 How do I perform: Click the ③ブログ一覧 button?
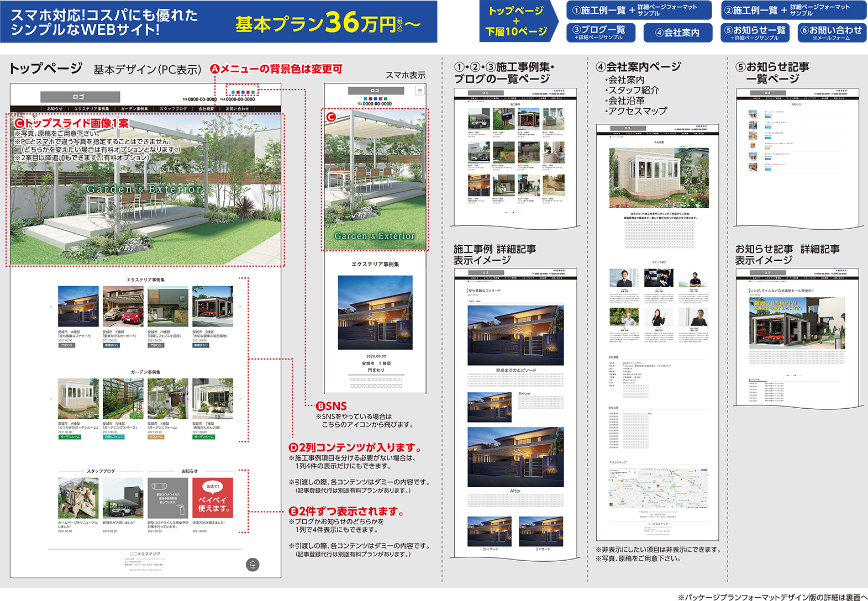coord(602,33)
